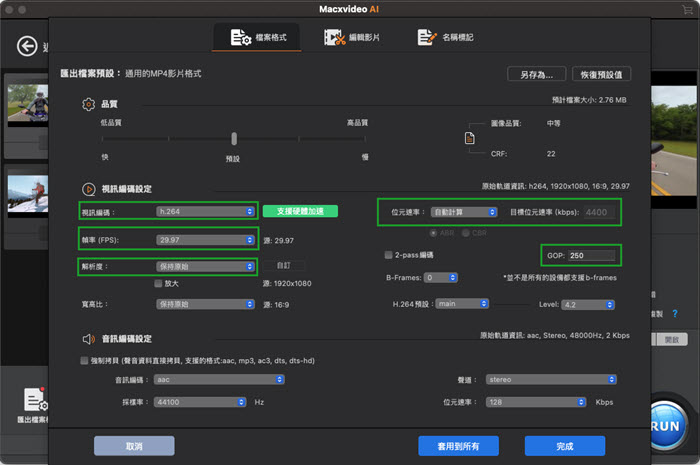Select the motorcycle video thumbnail
The image size is (700, 465).
(28, 104)
